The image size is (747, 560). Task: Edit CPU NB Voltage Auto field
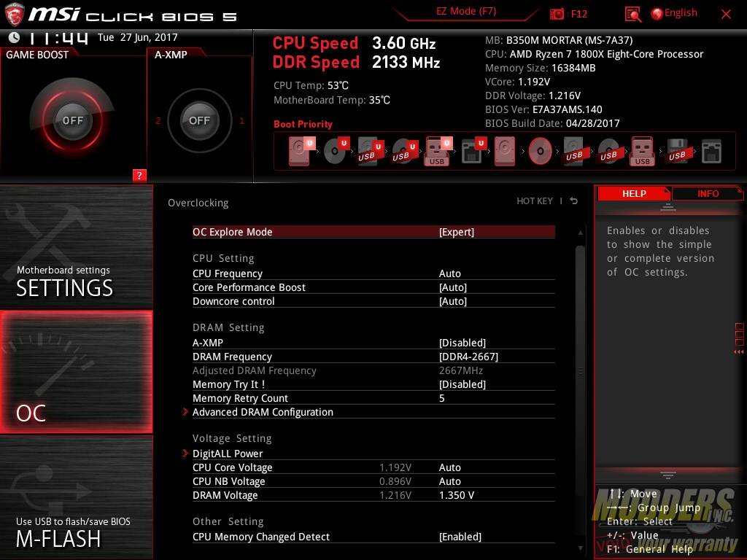tap(449, 481)
